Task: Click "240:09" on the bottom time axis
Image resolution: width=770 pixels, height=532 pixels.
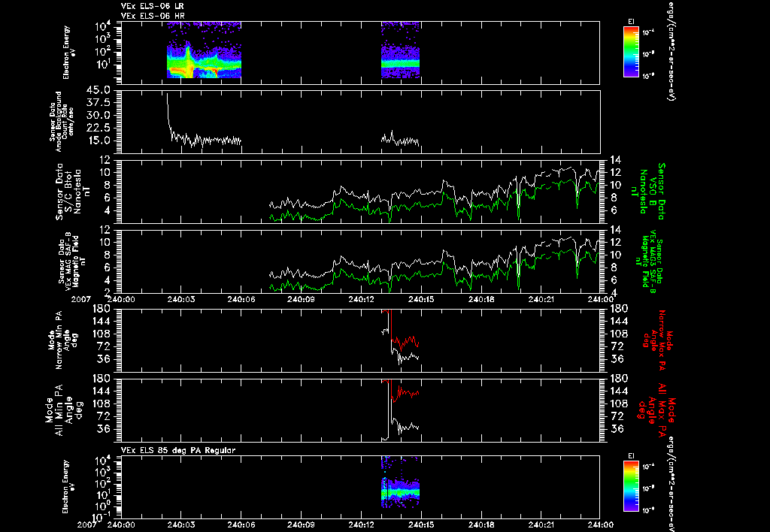Action: pos(301,524)
